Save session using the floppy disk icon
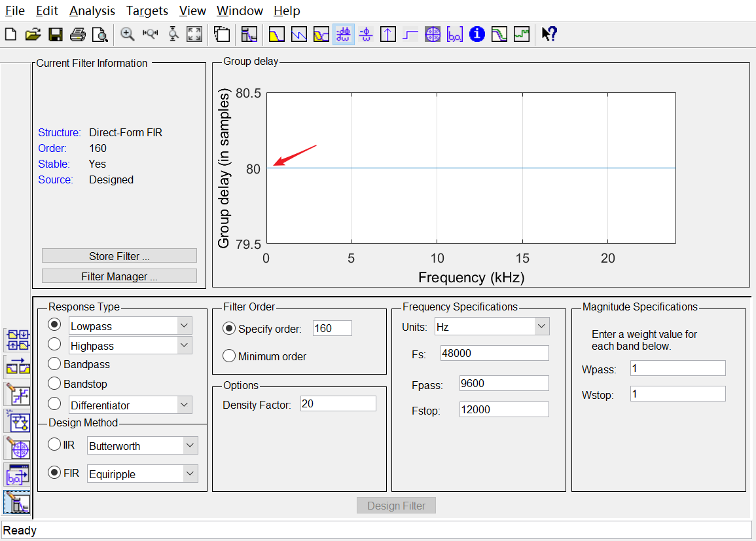This screenshot has width=756, height=541. (56, 34)
